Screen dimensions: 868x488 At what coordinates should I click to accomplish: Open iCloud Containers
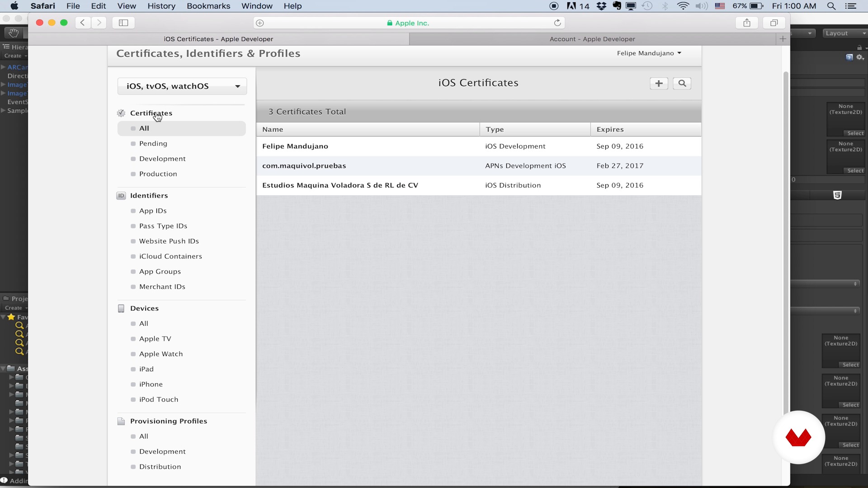point(170,256)
